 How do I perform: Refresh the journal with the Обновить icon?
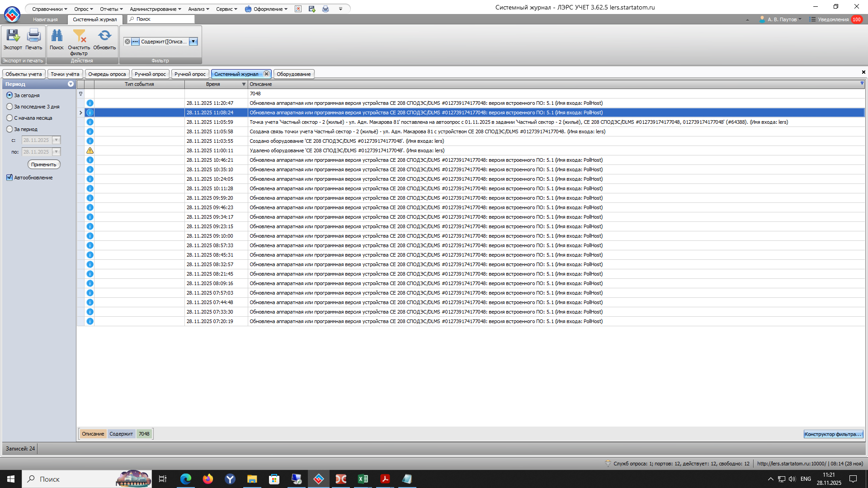click(104, 36)
